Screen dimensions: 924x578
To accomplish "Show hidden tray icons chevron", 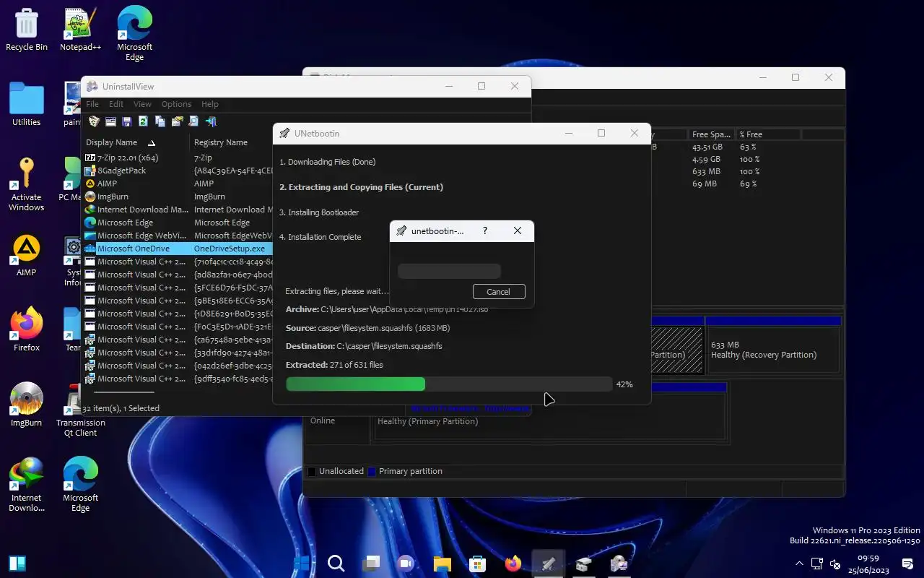I will point(798,564).
